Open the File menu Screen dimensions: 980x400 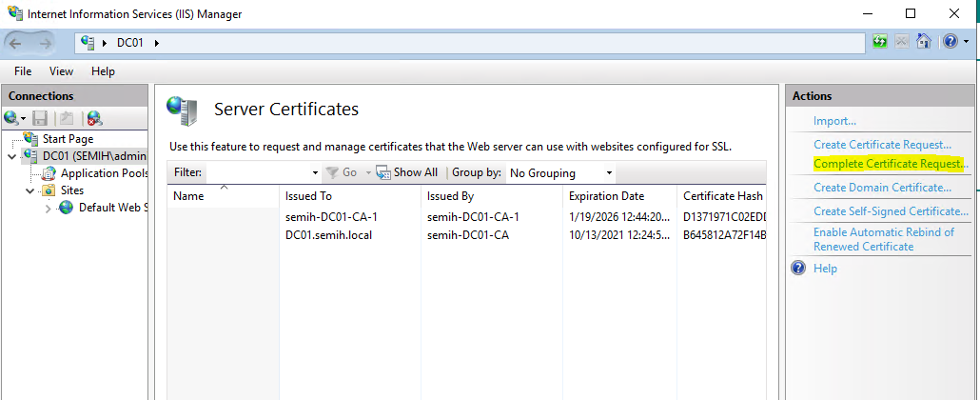(23, 71)
